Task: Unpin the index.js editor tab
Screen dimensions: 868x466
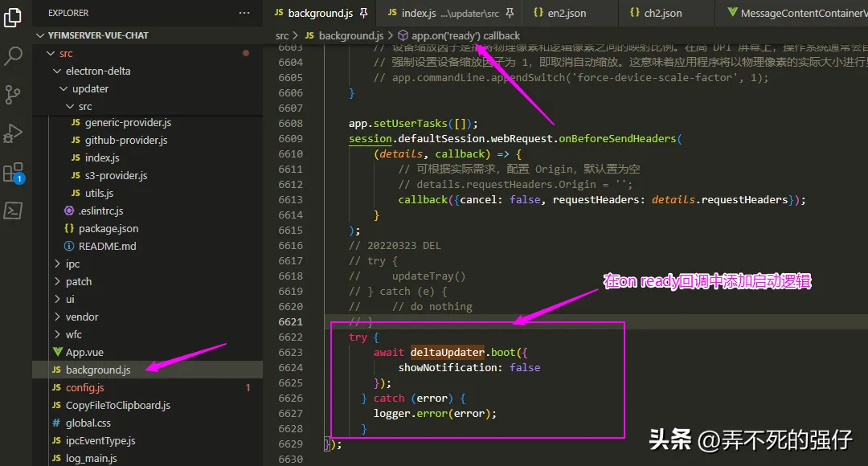Action: (x=510, y=13)
